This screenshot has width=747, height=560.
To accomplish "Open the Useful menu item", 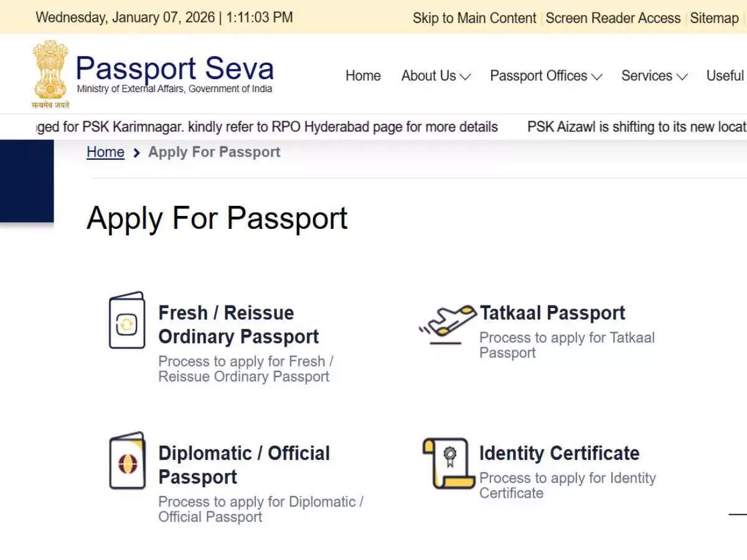I will pos(725,76).
